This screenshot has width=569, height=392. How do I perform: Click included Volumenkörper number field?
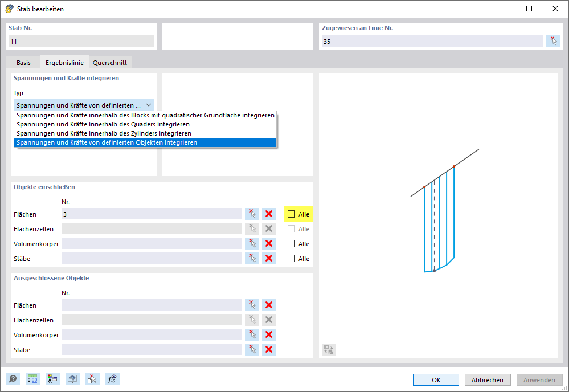152,243
